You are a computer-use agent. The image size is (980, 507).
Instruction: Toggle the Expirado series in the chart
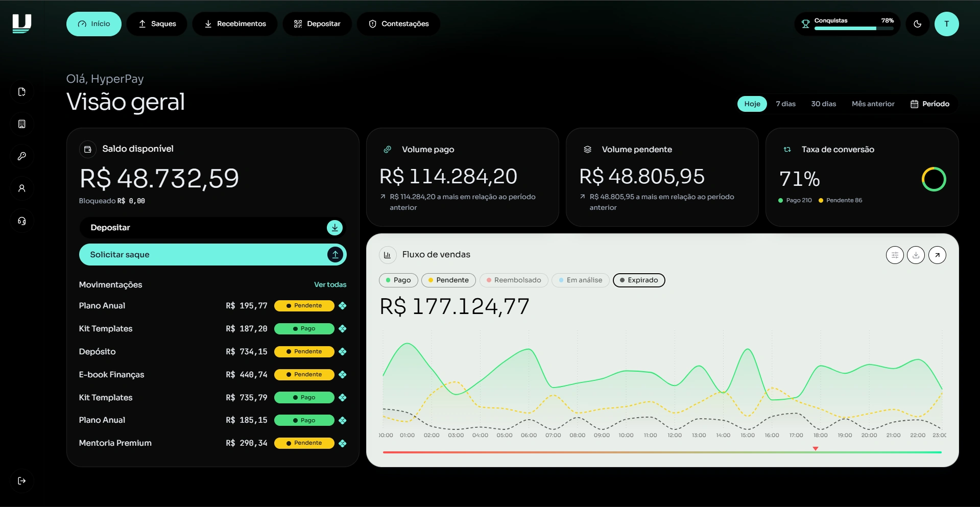click(639, 280)
